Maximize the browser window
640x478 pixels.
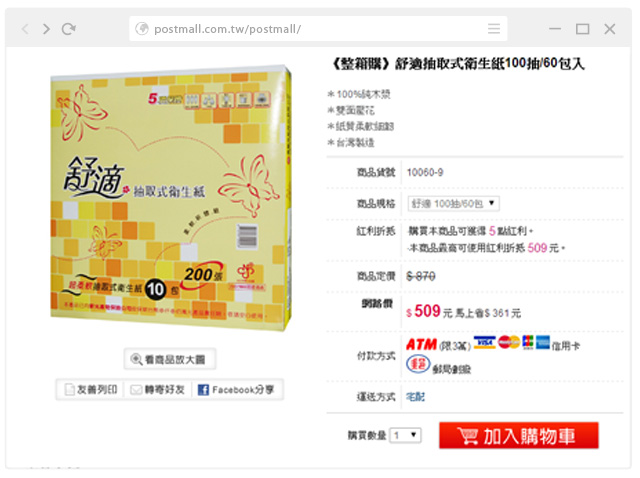tap(582, 29)
